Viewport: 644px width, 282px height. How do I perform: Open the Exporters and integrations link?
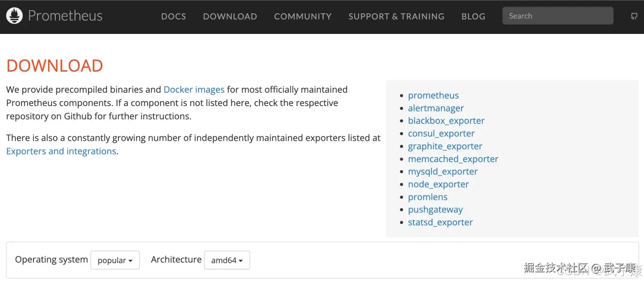coord(61,151)
